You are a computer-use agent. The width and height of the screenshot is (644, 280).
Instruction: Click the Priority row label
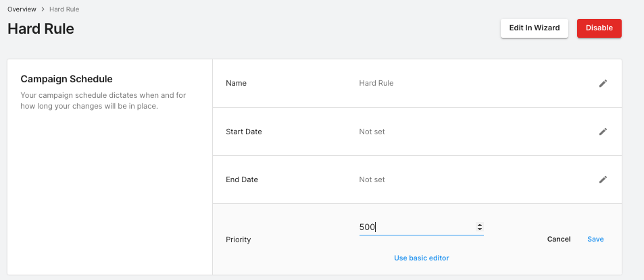237,240
